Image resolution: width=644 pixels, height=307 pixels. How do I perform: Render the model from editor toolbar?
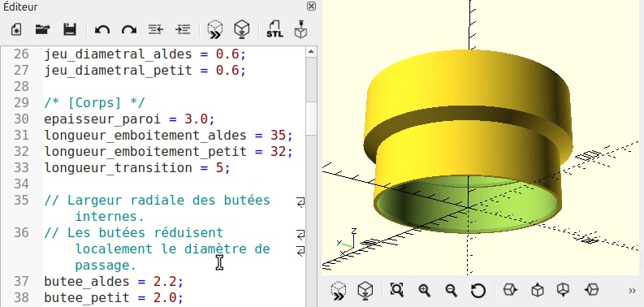242,29
